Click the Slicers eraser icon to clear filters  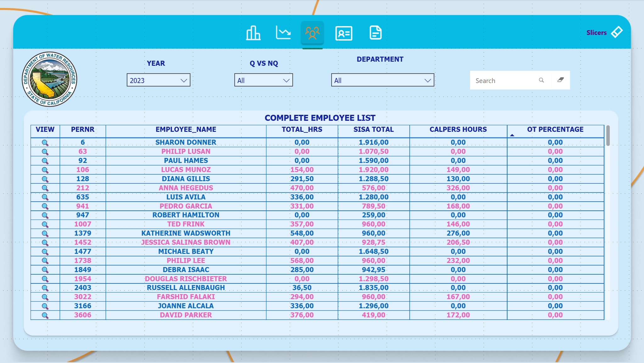[x=617, y=32]
